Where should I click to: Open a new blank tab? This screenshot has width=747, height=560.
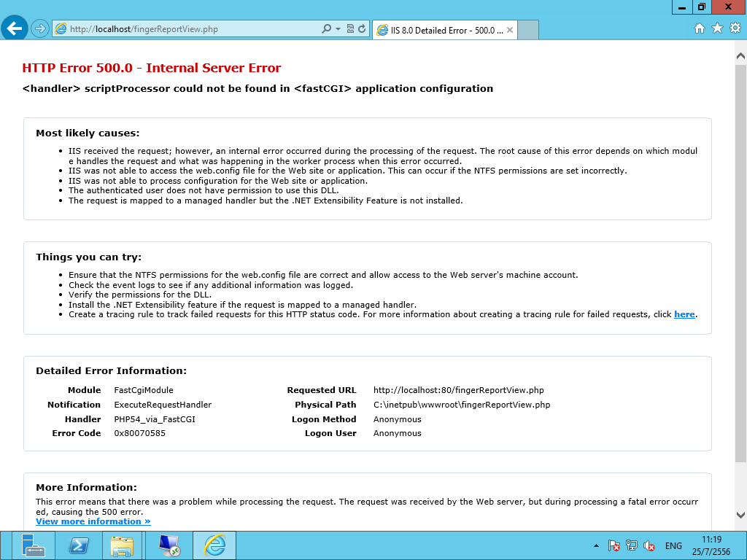(x=528, y=30)
